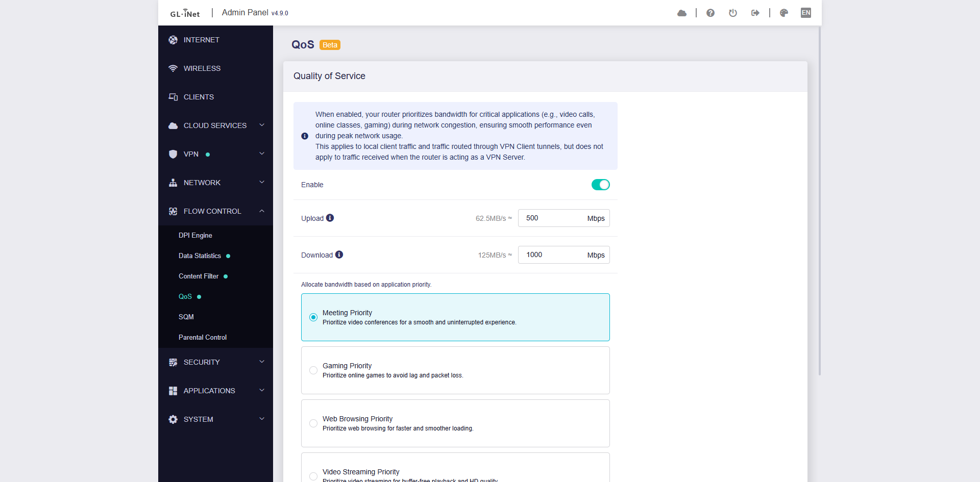Click the Web Browsing Priority title

tap(357, 419)
